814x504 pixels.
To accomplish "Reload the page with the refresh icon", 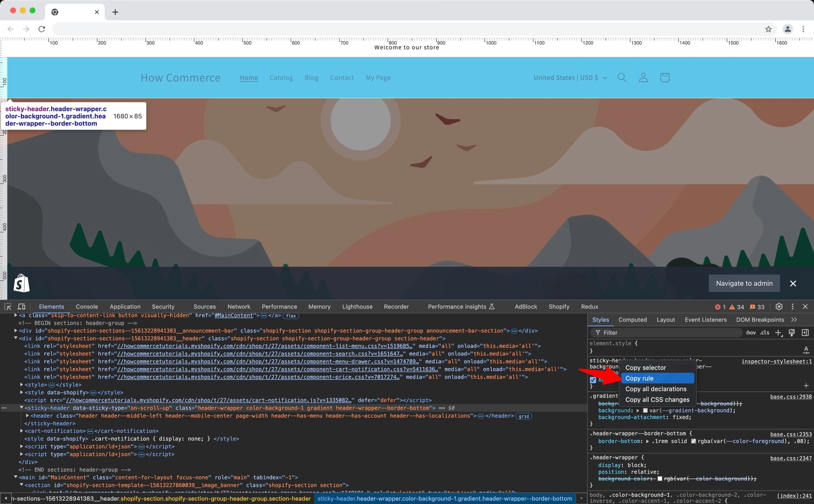I will (42, 29).
